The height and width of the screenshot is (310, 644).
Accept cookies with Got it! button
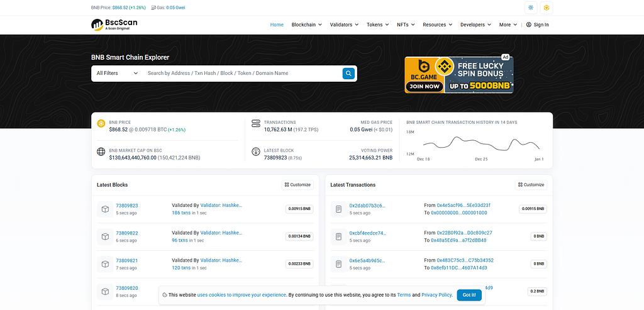pyautogui.click(x=469, y=295)
